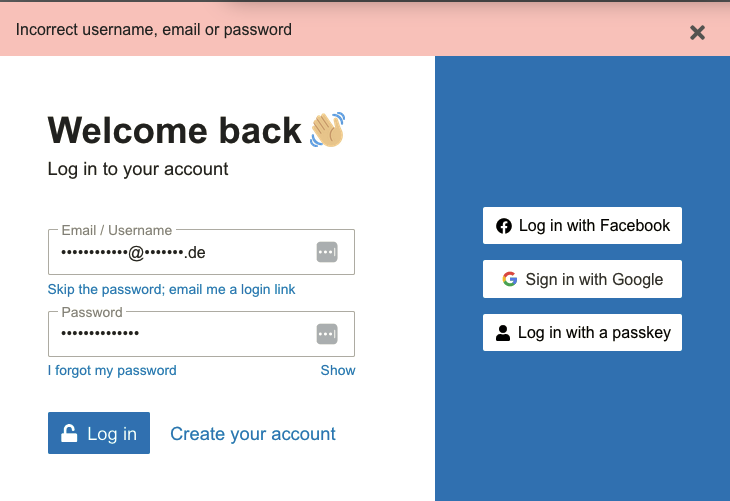The width and height of the screenshot is (730, 501).
Task: Choose Skip the password; email login link
Action: (x=172, y=289)
